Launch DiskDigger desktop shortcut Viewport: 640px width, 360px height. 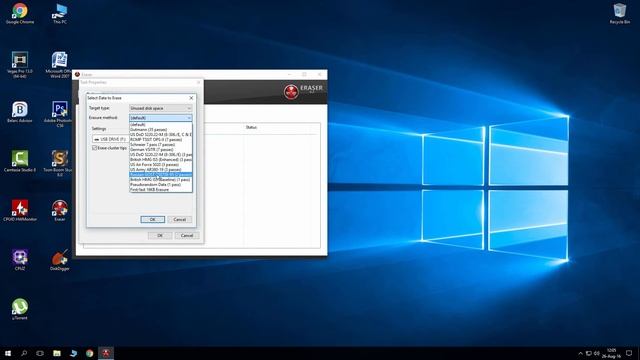(60, 260)
